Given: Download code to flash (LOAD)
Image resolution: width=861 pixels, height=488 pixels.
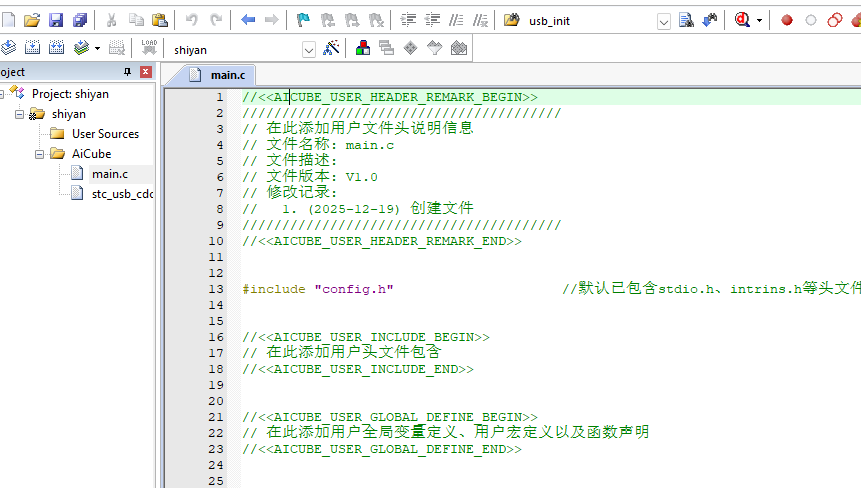Looking at the screenshot, I should [149, 48].
